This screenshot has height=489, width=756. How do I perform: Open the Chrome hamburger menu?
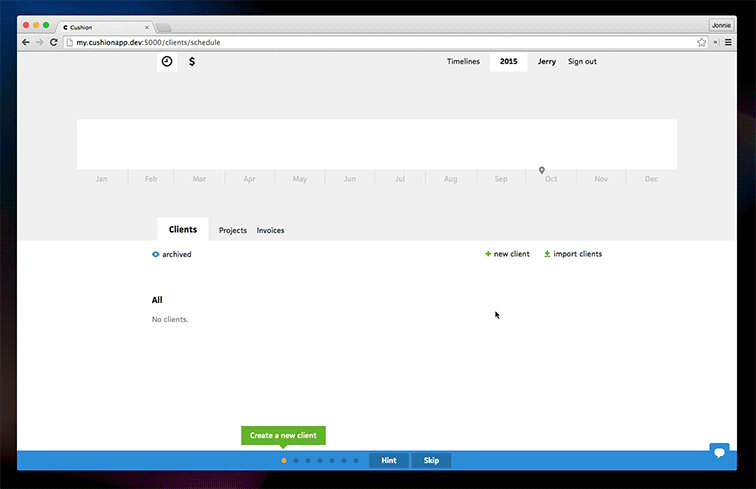(728, 42)
